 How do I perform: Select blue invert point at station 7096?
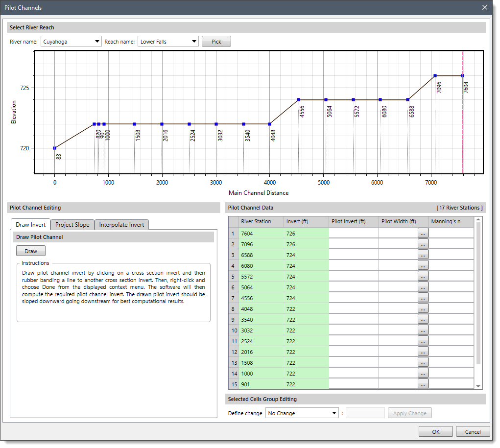(435, 75)
